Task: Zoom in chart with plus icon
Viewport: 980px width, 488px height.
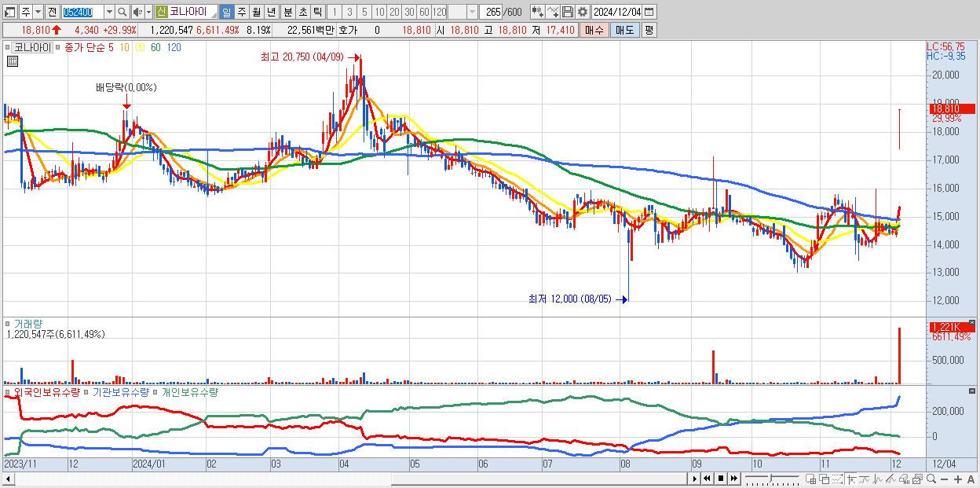Action: (958, 479)
